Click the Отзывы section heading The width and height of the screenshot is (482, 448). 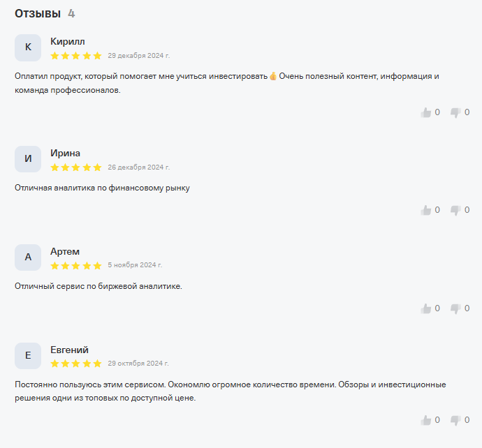click(x=38, y=13)
